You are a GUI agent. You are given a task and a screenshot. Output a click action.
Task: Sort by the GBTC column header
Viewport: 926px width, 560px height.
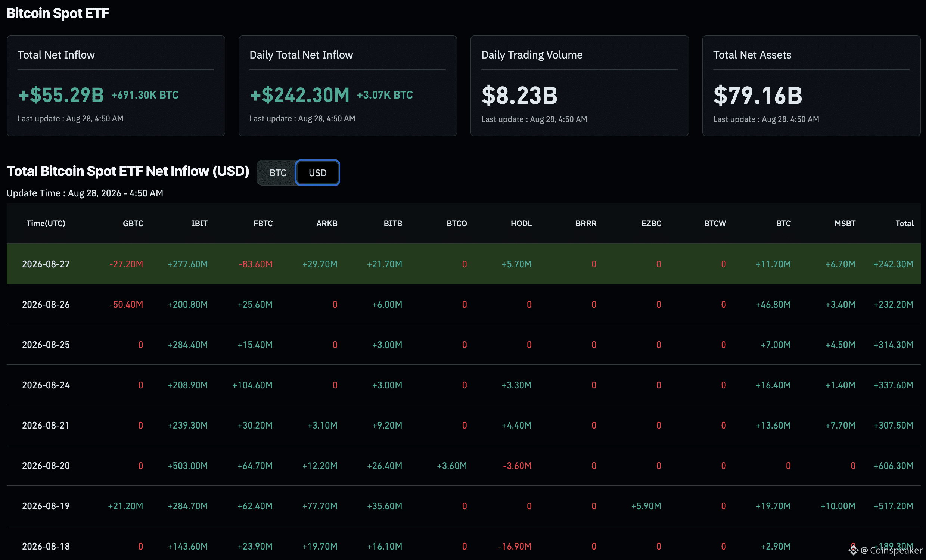pos(133,224)
